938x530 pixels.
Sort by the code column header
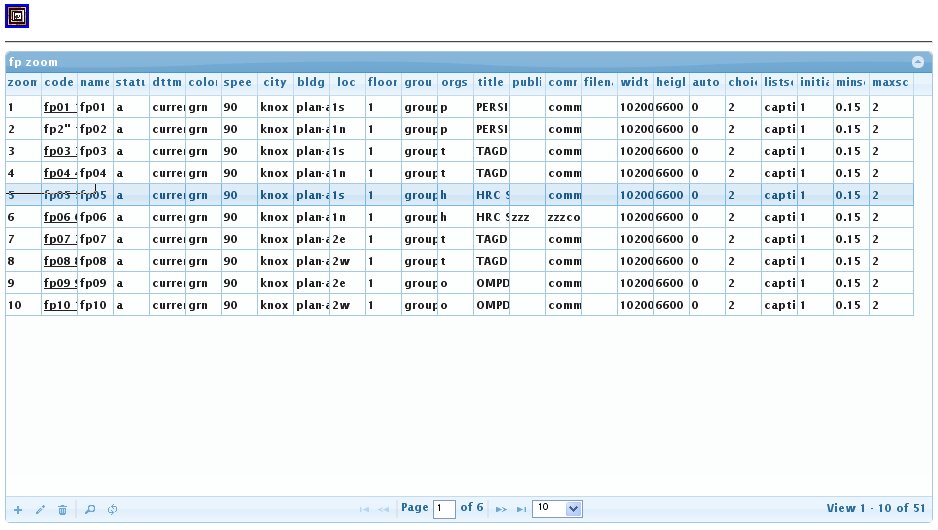(x=59, y=83)
